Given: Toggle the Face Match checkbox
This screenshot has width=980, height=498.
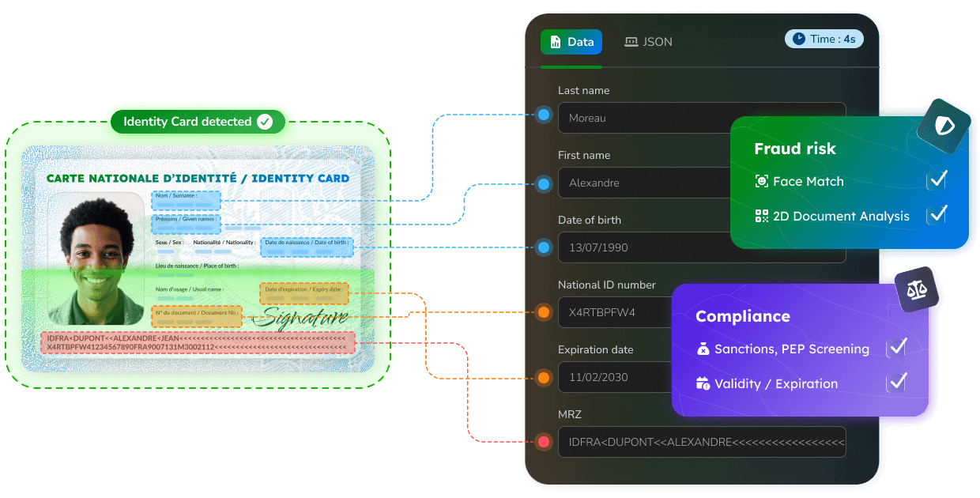Looking at the screenshot, I should (937, 180).
